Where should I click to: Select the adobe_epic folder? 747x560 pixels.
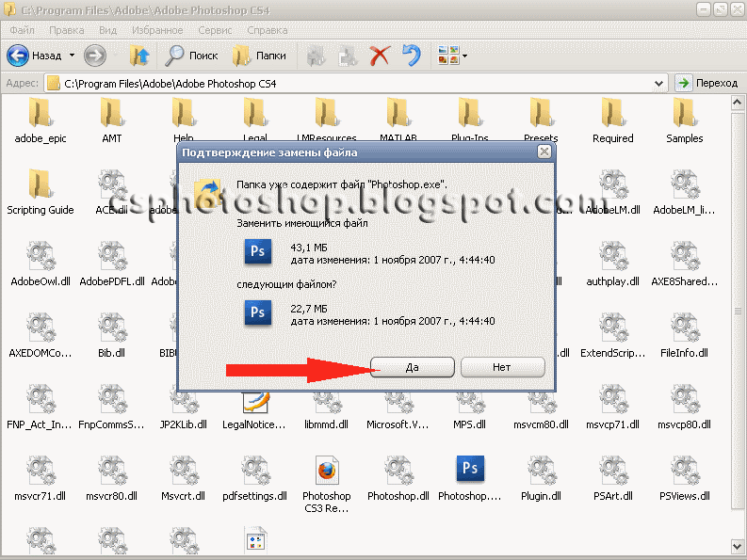coord(41,120)
